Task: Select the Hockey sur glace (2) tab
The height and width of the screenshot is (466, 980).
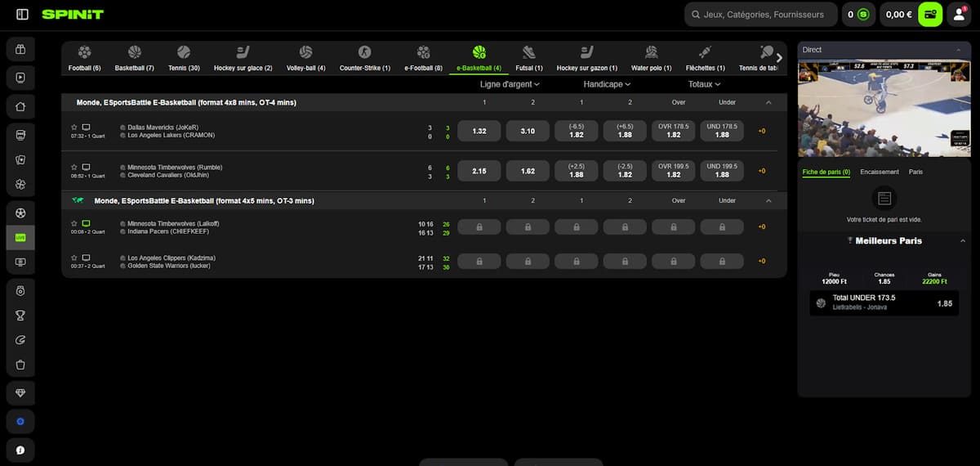Action: coord(243,58)
